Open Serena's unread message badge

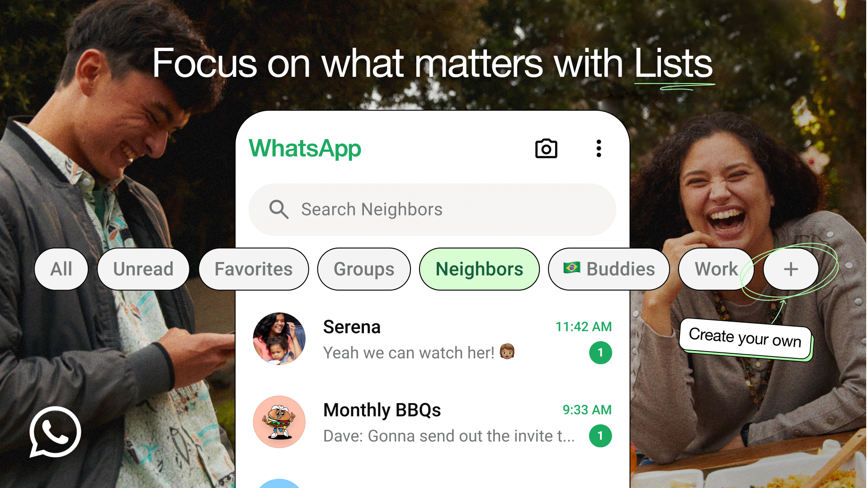click(600, 352)
